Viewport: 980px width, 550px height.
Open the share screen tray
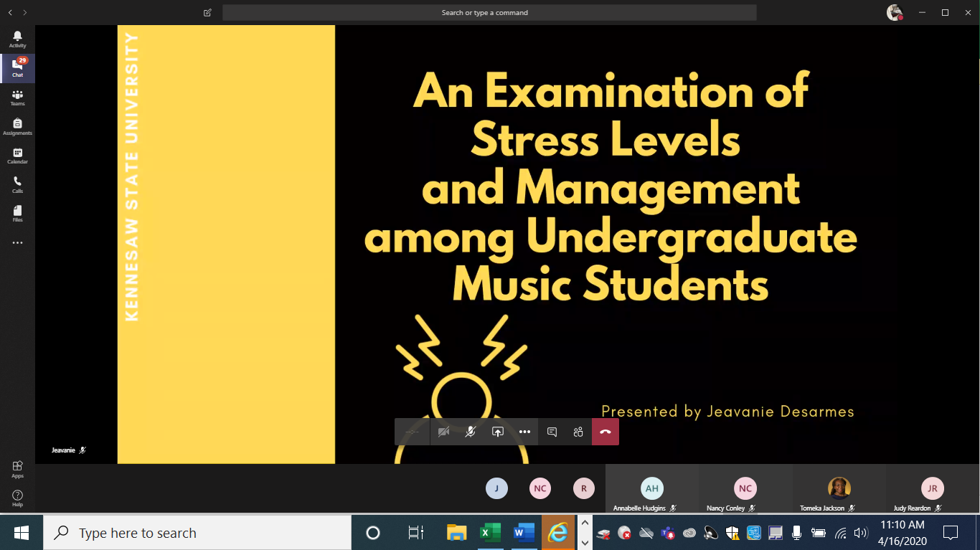(497, 432)
